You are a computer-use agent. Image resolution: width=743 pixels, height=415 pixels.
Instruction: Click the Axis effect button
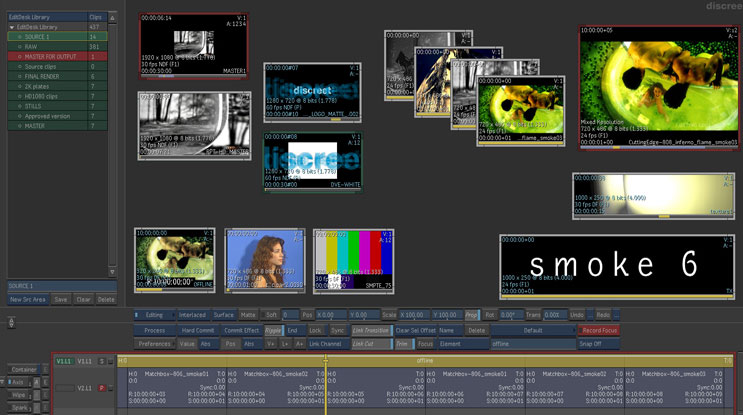18,382
